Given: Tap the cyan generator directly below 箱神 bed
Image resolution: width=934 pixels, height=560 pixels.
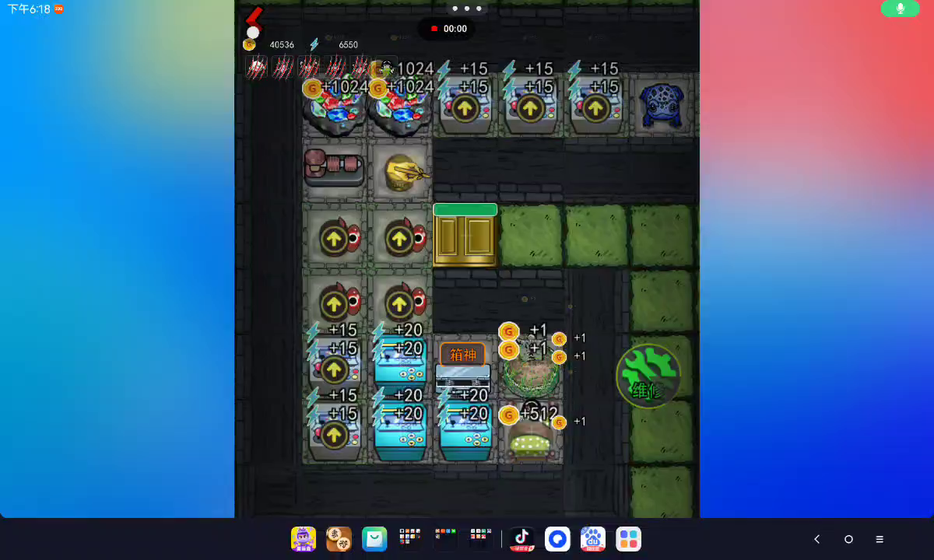Looking at the screenshot, I should click(x=465, y=432).
